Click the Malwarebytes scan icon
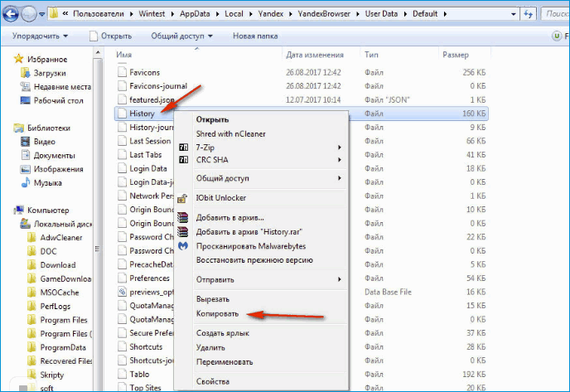Screen dimensions: 570x392 click(183, 246)
